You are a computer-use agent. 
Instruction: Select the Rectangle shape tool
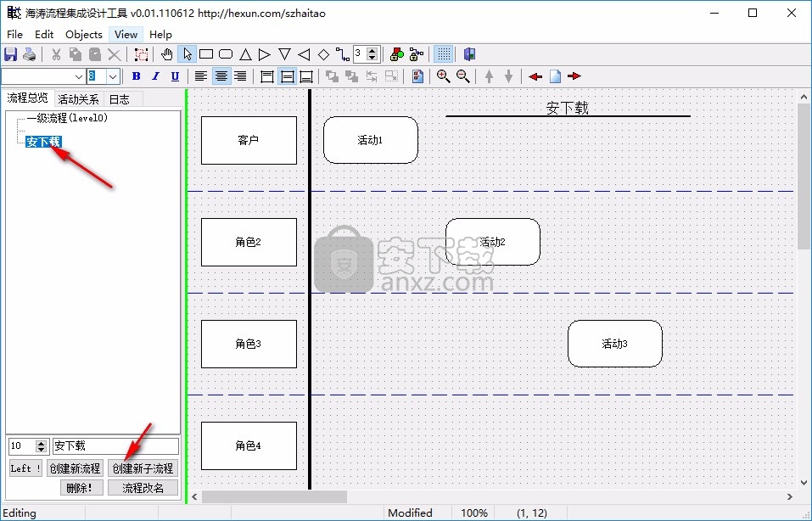pyautogui.click(x=206, y=54)
